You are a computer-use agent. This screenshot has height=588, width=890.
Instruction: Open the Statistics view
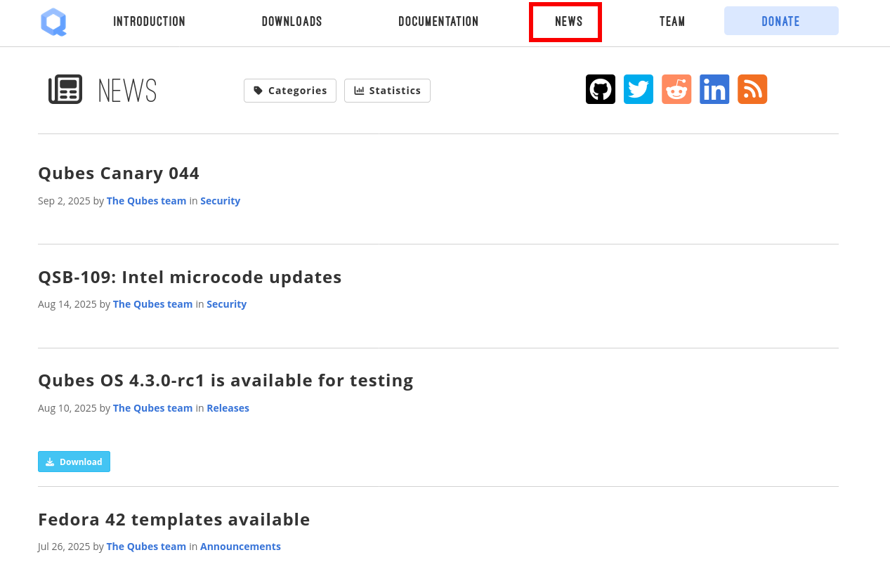(387, 90)
